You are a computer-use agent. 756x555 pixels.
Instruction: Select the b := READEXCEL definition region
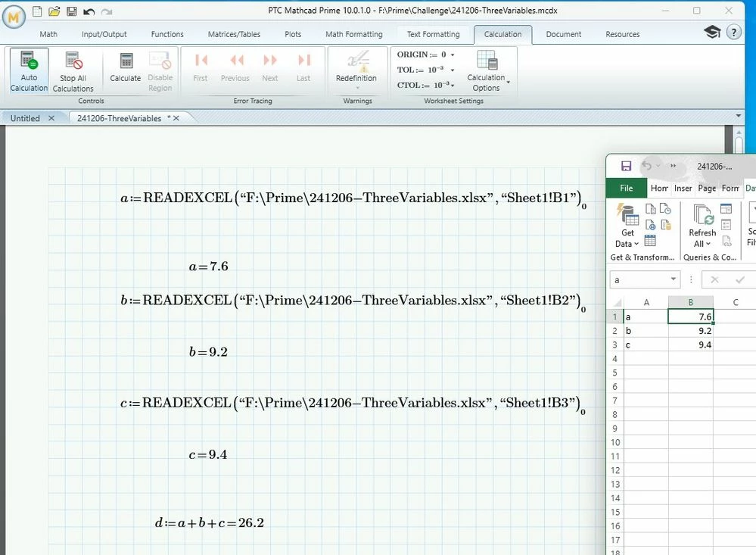coord(353,301)
